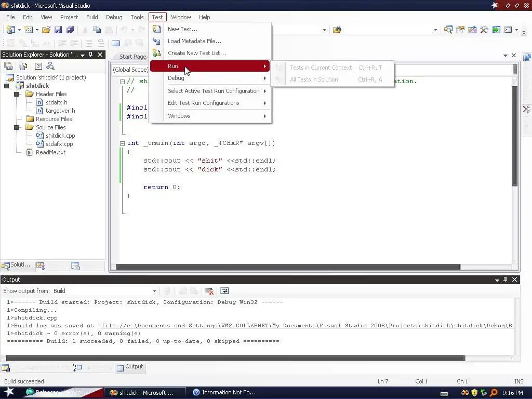The height and width of the screenshot is (399, 532).
Task: Collapse the Source Files folder node
Action: click(x=16, y=127)
